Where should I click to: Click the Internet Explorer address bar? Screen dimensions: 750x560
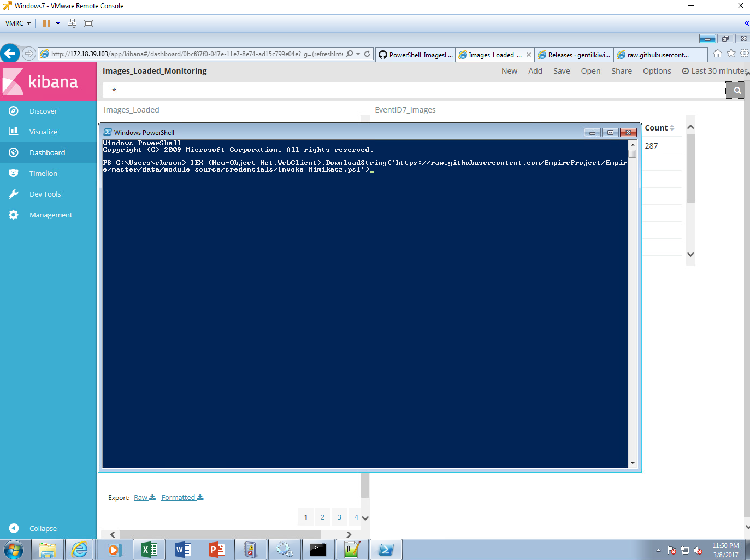pos(197,54)
